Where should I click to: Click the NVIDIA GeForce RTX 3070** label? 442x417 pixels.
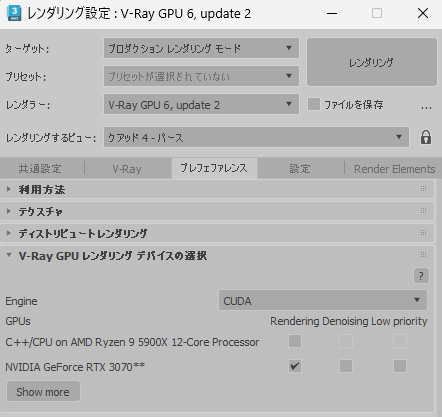coord(75,367)
